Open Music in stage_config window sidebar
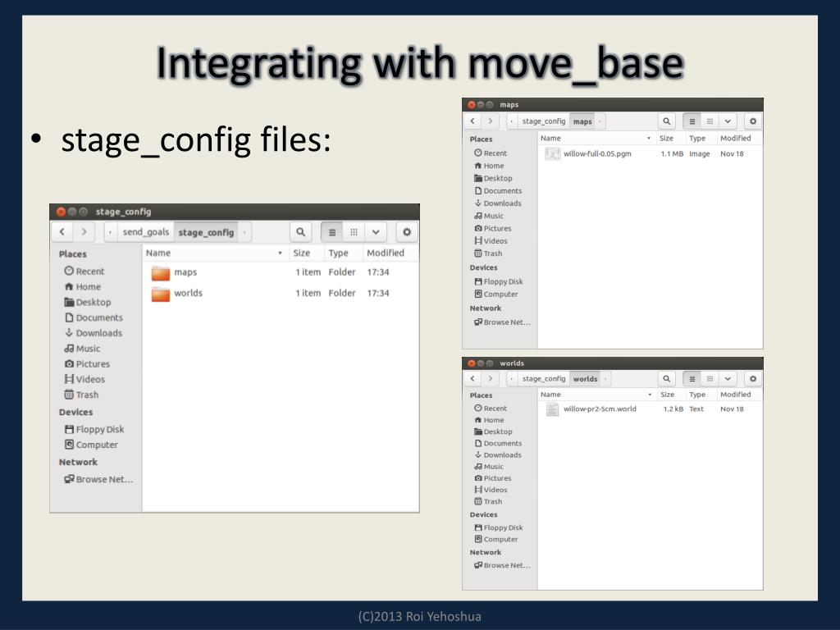 [82, 349]
